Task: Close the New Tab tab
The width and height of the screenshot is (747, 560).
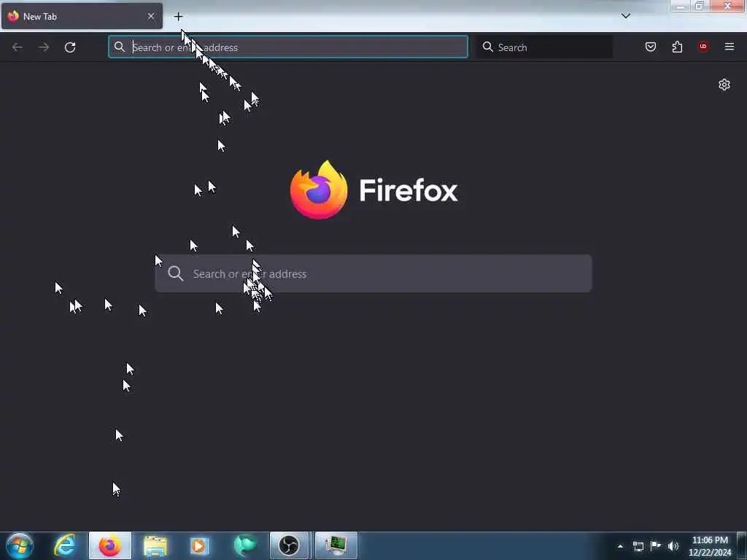Action: pyautogui.click(x=151, y=16)
